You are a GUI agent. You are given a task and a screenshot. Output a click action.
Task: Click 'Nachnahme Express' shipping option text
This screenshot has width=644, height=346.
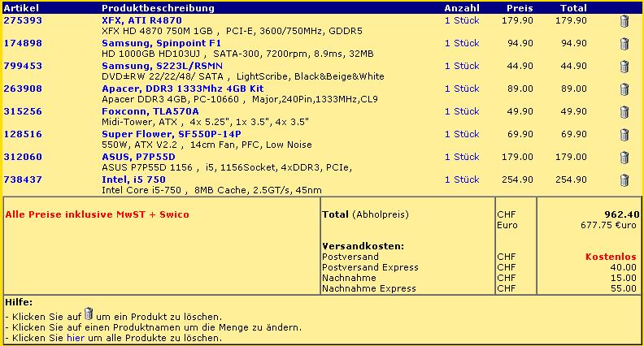[369, 288]
